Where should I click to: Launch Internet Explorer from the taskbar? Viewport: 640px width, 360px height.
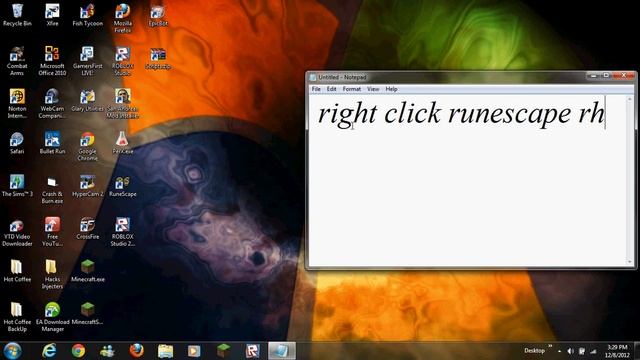click(49, 351)
